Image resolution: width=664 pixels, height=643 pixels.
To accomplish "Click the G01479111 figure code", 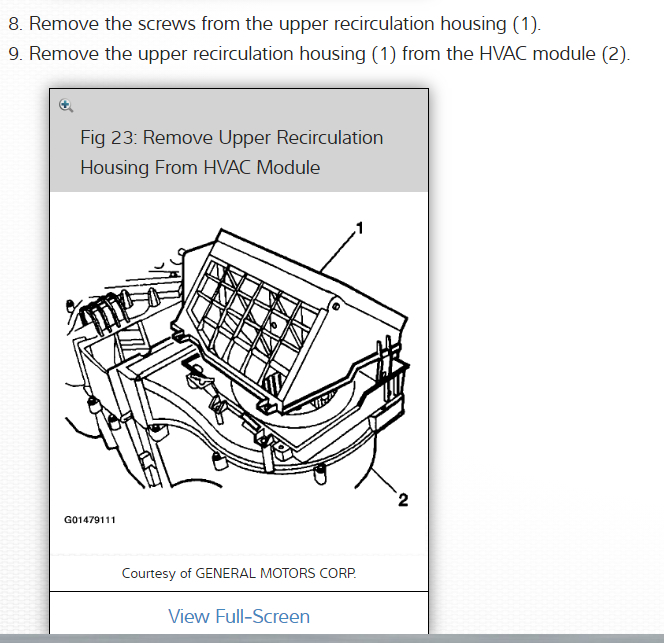I will 90,520.
